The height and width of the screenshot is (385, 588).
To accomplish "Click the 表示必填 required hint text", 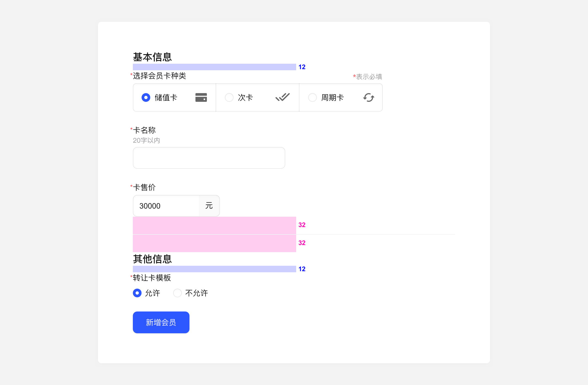I will pyautogui.click(x=369, y=77).
